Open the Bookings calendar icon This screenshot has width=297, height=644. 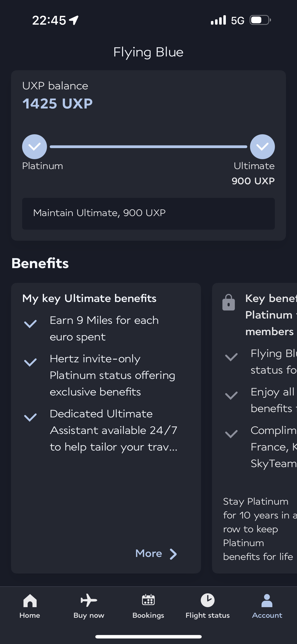coord(148,600)
